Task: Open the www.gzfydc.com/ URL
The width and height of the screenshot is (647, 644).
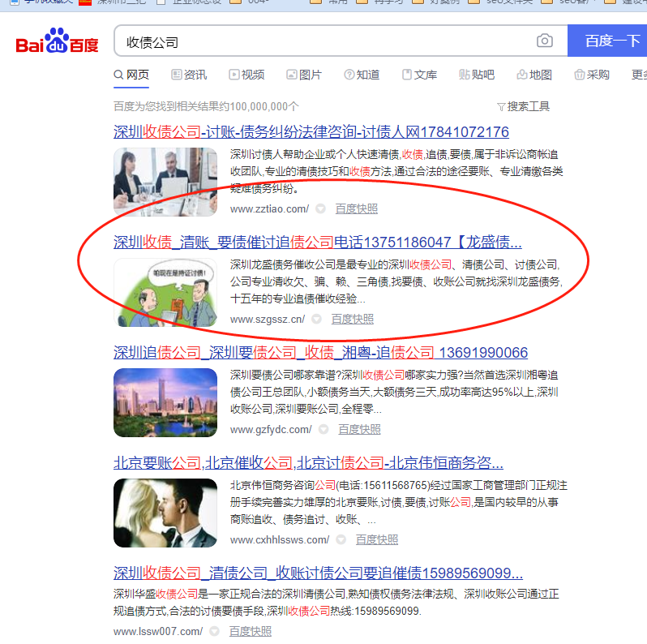Action: [x=271, y=430]
